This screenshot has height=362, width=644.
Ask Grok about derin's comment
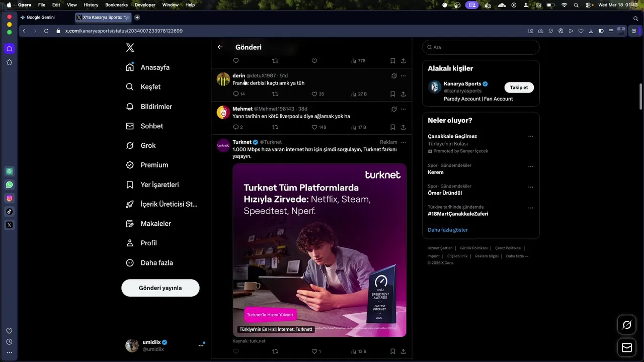(394, 76)
